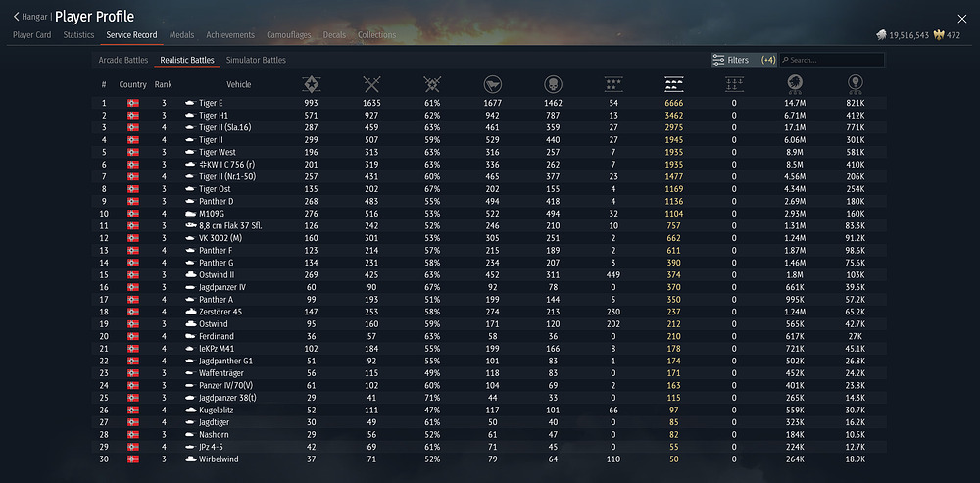Sort by skull deaths column icon

[553, 84]
